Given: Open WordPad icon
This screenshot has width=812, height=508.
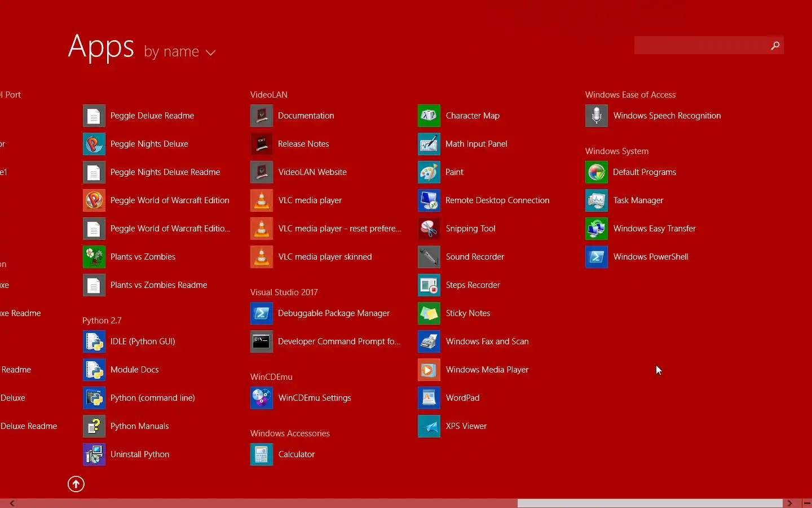Looking at the screenshot, I should 429,398.
